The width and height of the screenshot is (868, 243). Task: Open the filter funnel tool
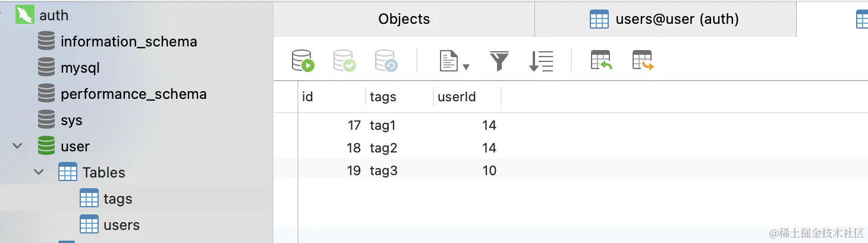(x=499, y=61)
